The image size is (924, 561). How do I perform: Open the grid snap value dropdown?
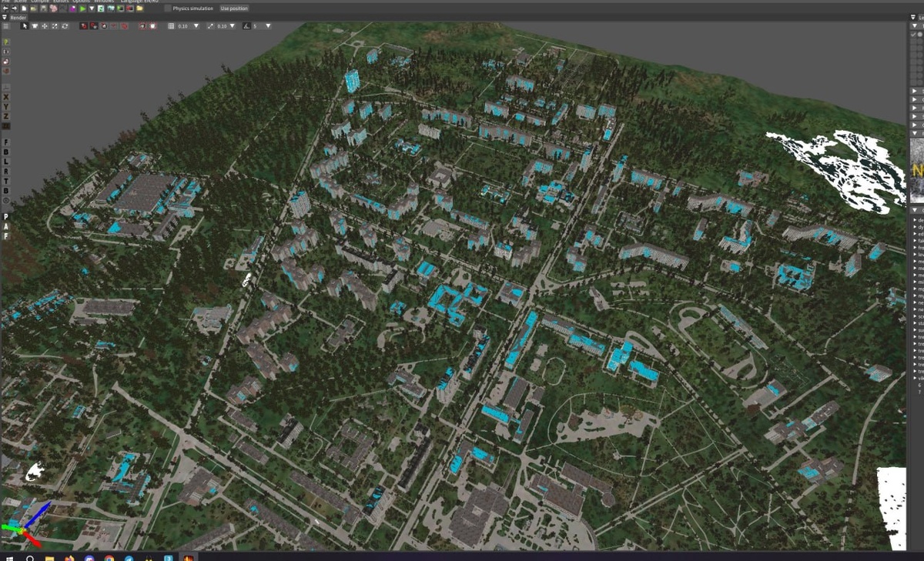[196, 26]
